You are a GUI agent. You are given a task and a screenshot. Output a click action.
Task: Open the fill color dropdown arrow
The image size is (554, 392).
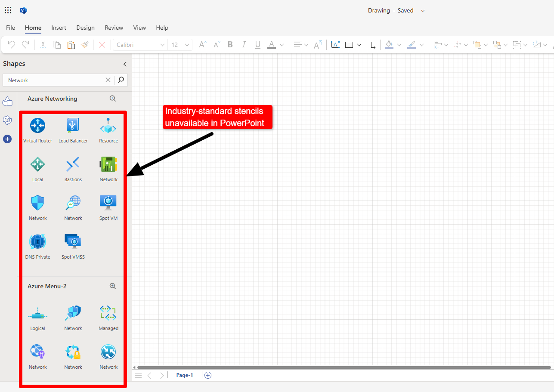(x=399, y=45)
